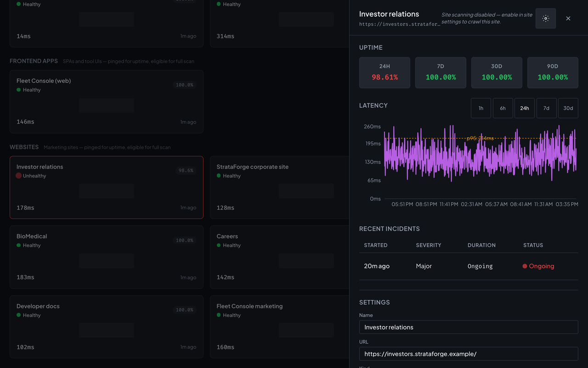Image resolution: width=588 pixels, height=368 pixels.
Task: Click the 178ms latency on Investor relations card
Action: [25, 208]
